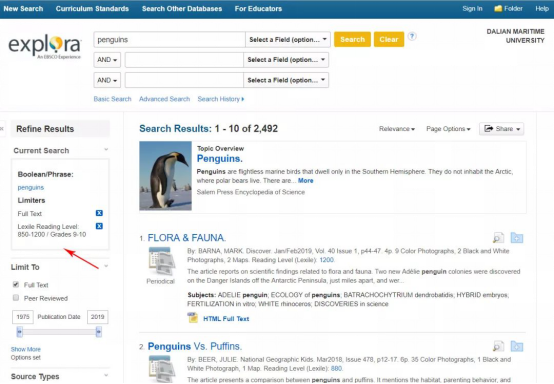Open the search help question mark icon
Image resolution: width=554 pixels, height=384 pixels.
412,36
